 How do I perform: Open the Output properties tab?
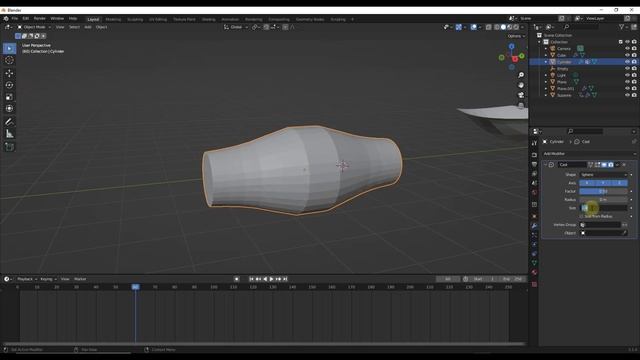pos(534,164)
